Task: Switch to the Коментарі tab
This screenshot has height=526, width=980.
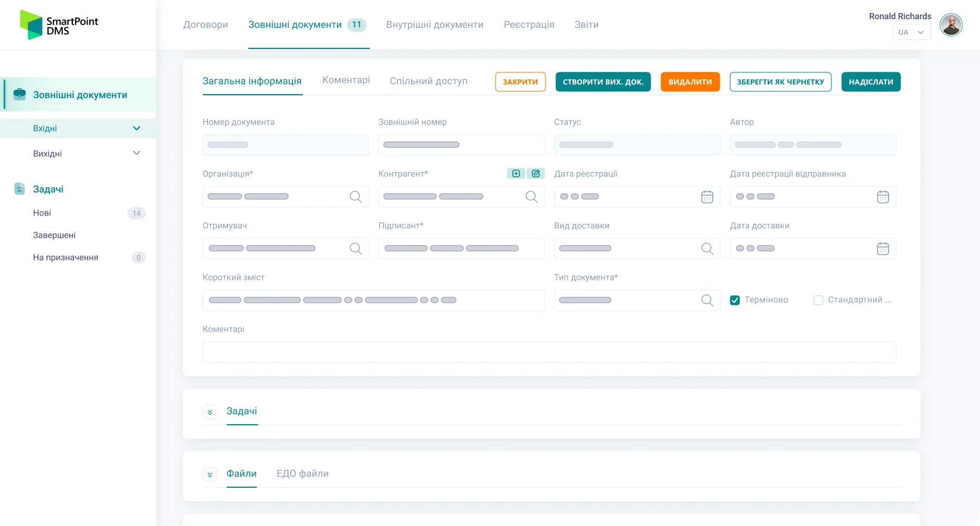Action: 346,80
